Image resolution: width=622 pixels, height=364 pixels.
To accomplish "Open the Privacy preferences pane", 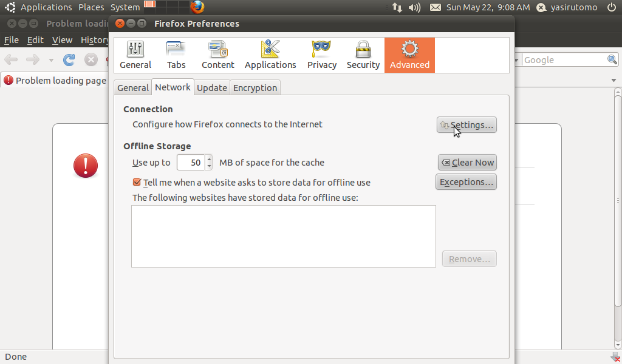I will tap(322, 55).
